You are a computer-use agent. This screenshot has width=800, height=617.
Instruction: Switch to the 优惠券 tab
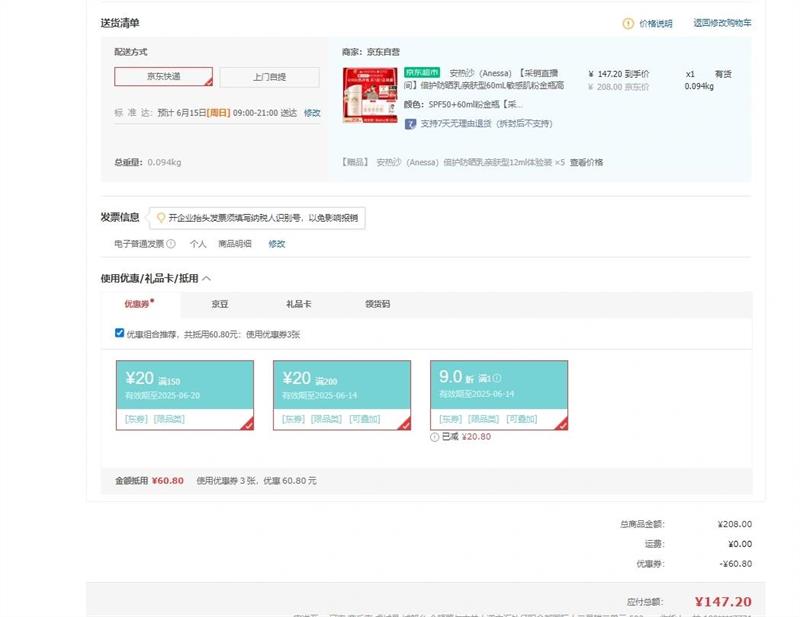click(139, 304)
